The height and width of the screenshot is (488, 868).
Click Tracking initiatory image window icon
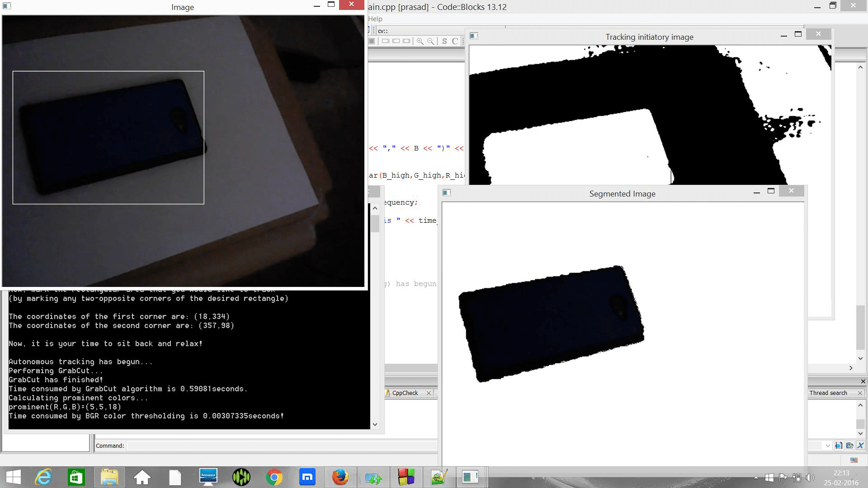[474, 36]
